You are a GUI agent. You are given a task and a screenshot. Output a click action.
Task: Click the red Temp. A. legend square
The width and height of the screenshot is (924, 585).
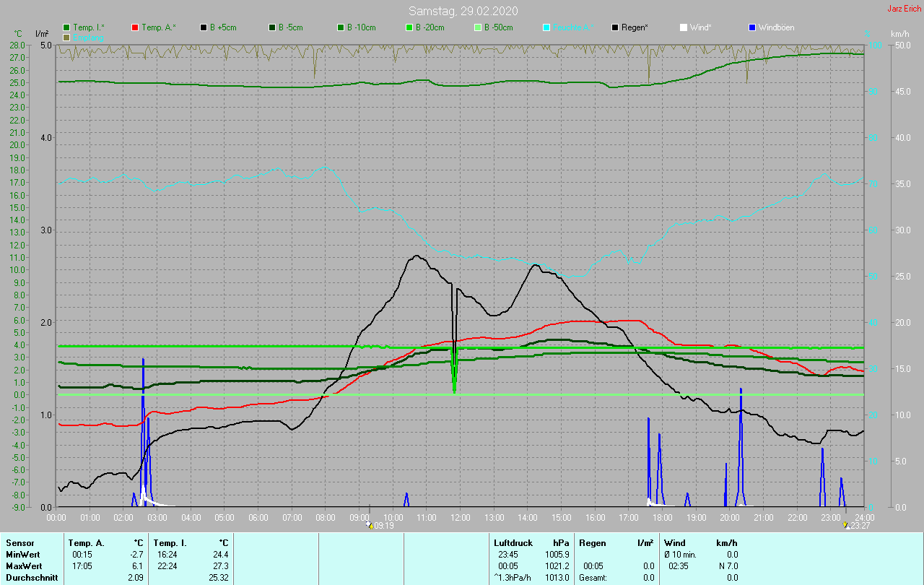[135, 27]
